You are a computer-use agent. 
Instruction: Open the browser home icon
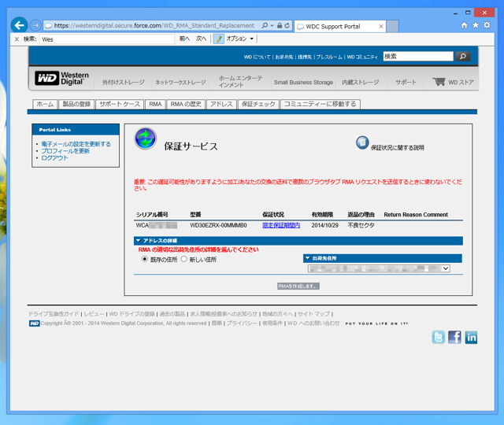[464, 25]
